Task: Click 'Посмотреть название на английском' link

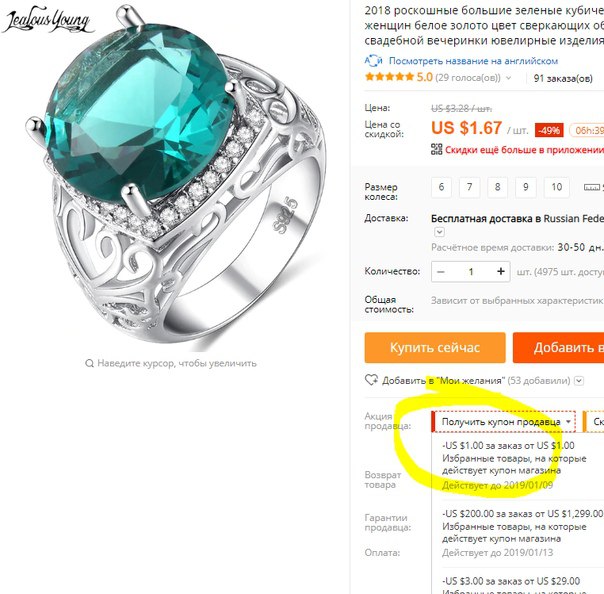Action: [x=473, y=61]
